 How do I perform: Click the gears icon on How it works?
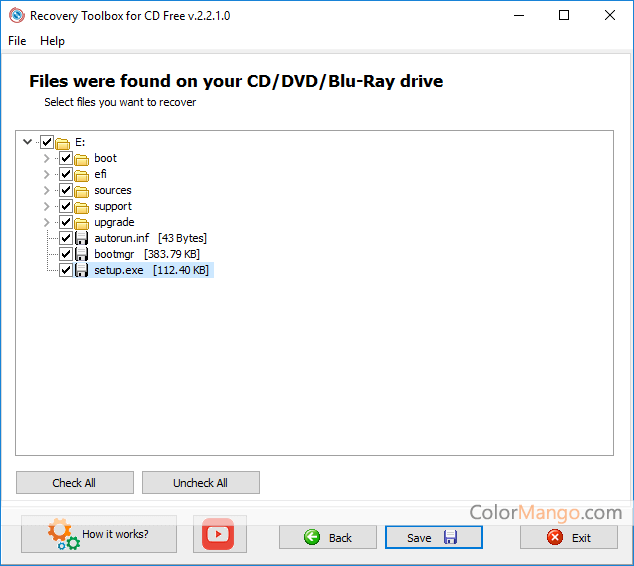coord(63,534)
